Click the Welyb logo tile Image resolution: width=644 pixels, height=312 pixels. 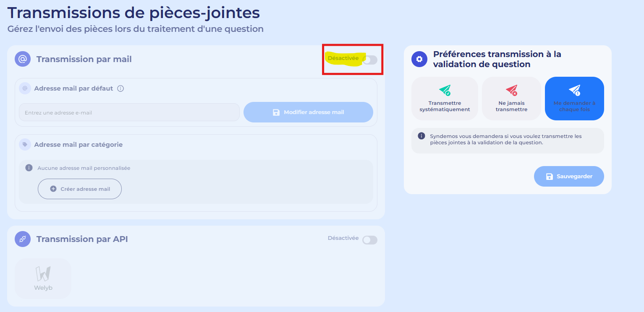(x=43, y=278)
